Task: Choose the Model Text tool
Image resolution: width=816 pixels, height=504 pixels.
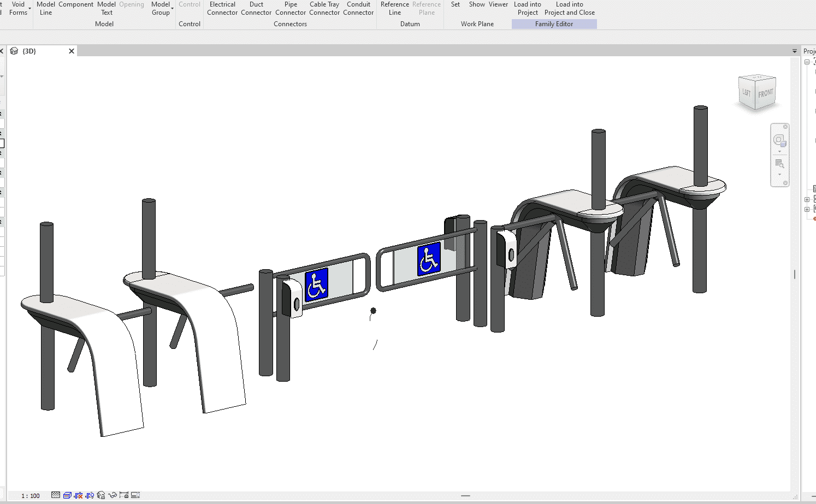Action: pos(107,8)
